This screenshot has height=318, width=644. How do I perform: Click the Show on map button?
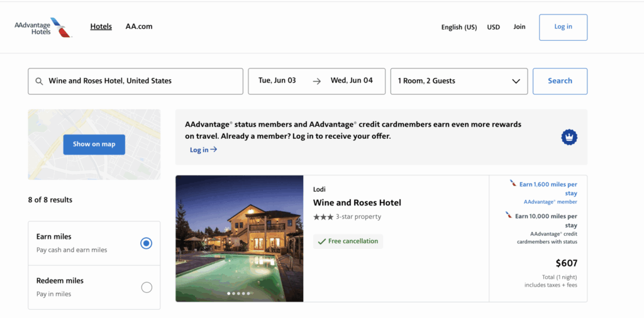tap(94, 144)
